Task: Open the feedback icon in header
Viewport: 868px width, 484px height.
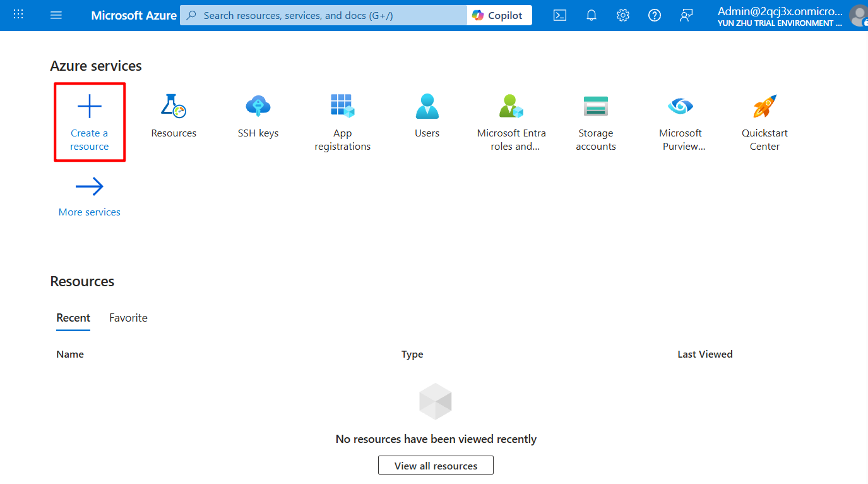Action: 686,15
